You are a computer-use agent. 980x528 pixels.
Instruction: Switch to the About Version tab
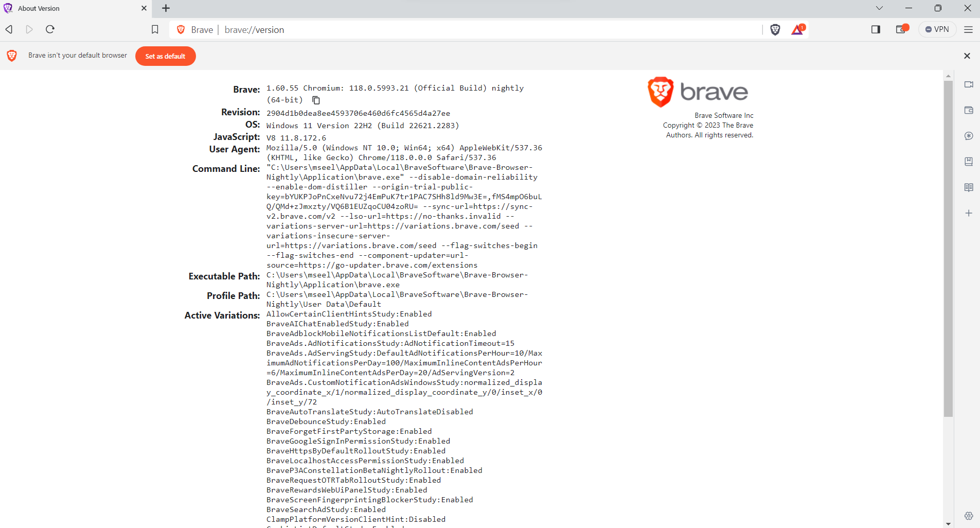click(72, 8)
